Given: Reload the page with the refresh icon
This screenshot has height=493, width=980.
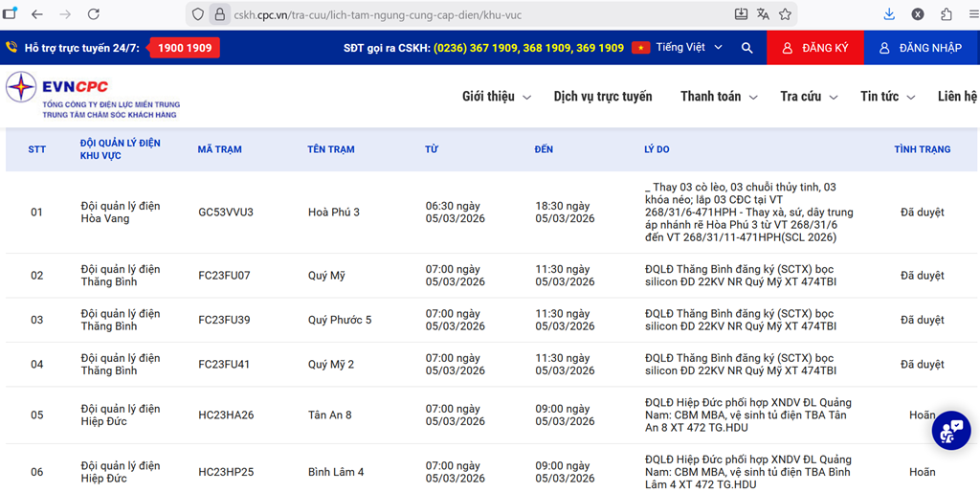Looking at the screenshot, I should point(94,14).
